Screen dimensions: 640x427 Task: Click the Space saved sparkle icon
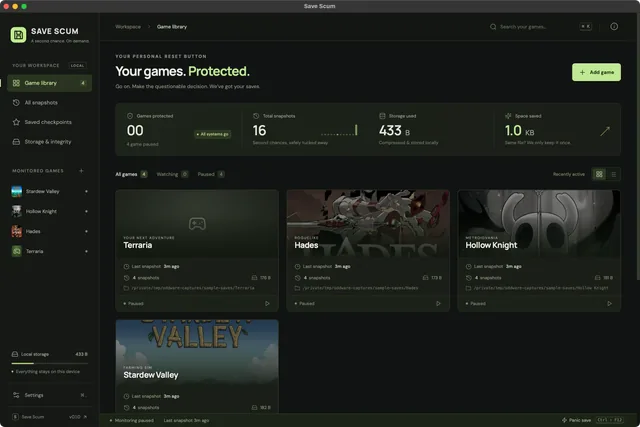[508, 116]
